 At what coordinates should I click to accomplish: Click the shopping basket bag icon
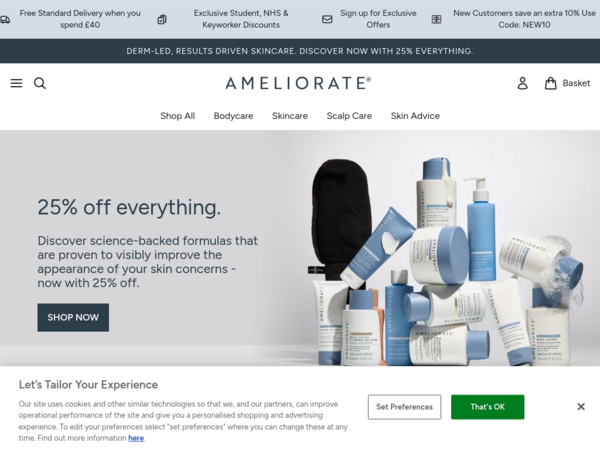pyautogui.click(x=550, y=83)
